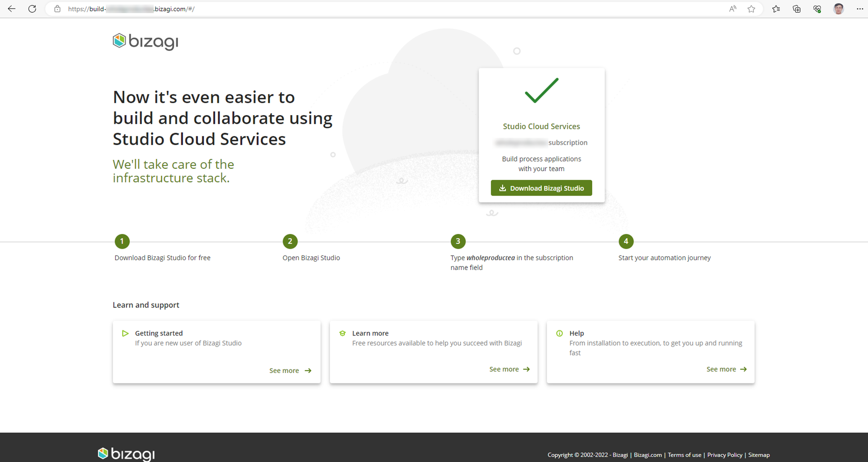
Task: Open the Favorites list icon
Action: 776,9
